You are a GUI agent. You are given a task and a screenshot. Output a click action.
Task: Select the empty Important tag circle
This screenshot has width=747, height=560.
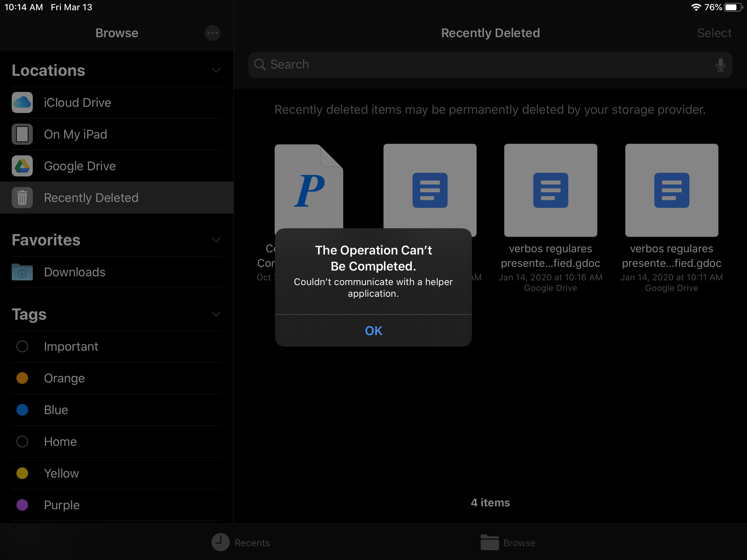tap(22, 346)
